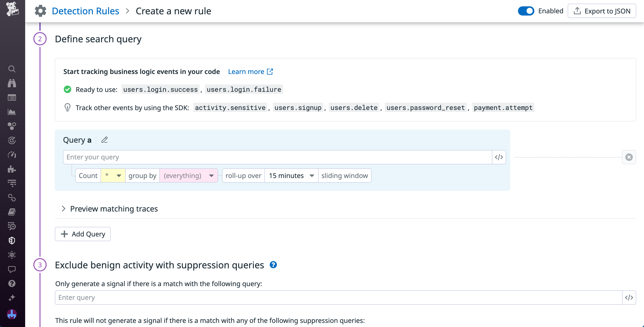Go back via Detection Rules breadcrumb

pos(86,11)
